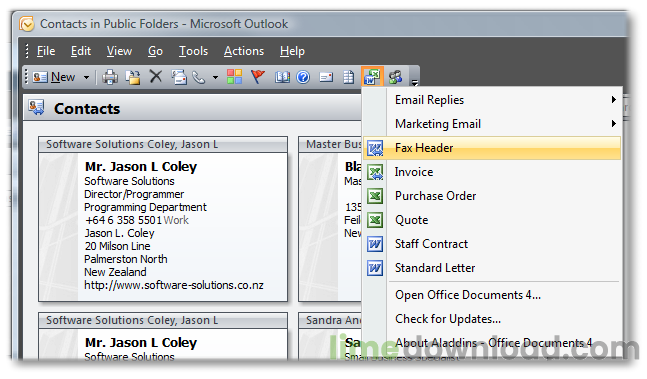Open the software-solutions.co.nz web link
This screenshot has width=647, height=379.
click(x=174, y=285)
